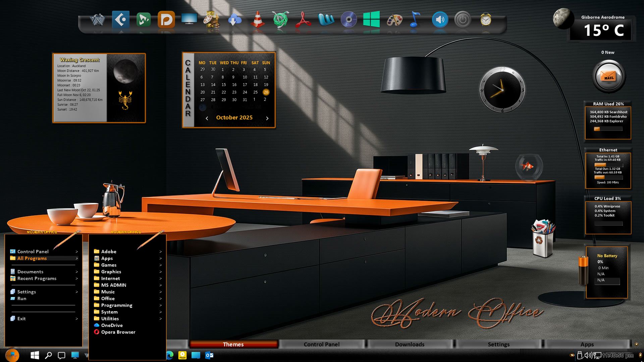
Task: Go to next month in calendar
Action: pyautogui.click(x=267, y=118)
